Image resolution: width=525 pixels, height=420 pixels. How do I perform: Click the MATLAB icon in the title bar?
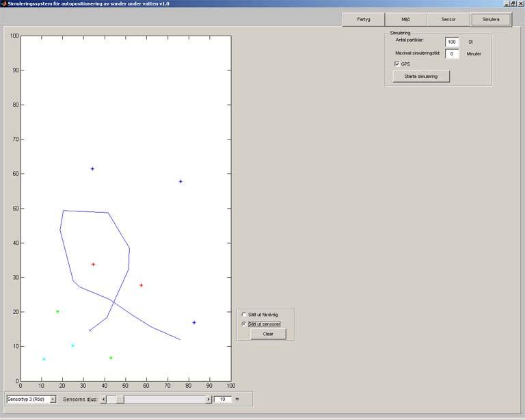click(4, 3)
